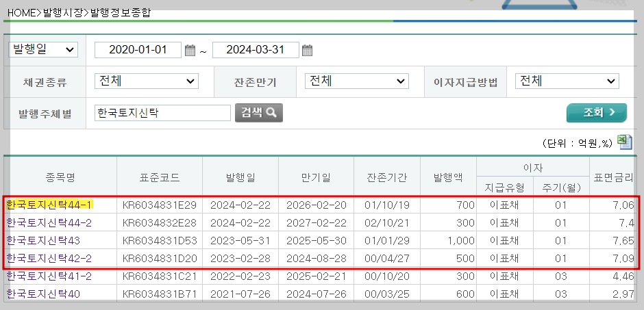Image resolution: width=644 pixels, height=310 pixels.
Task: Click issue date 2022-02-23
Action: (240, 276)
